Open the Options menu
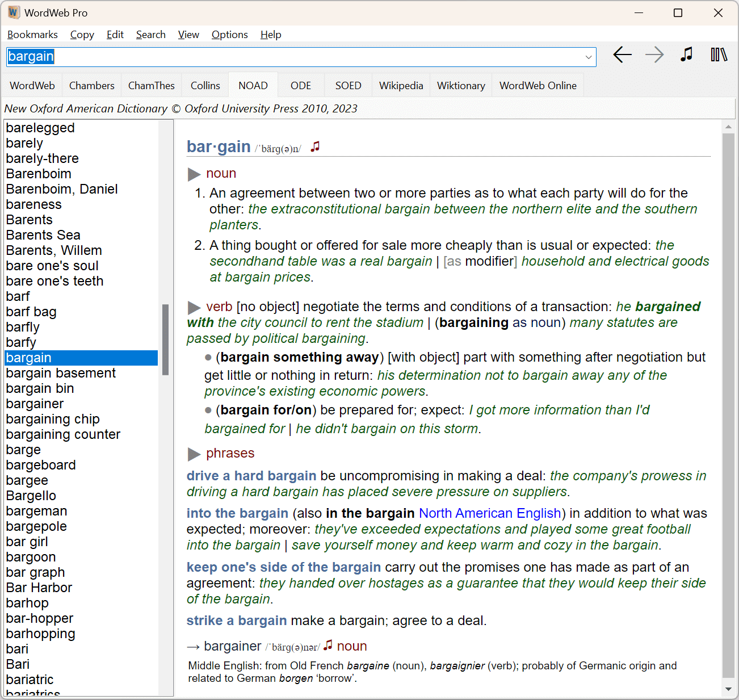 [229, 35]
